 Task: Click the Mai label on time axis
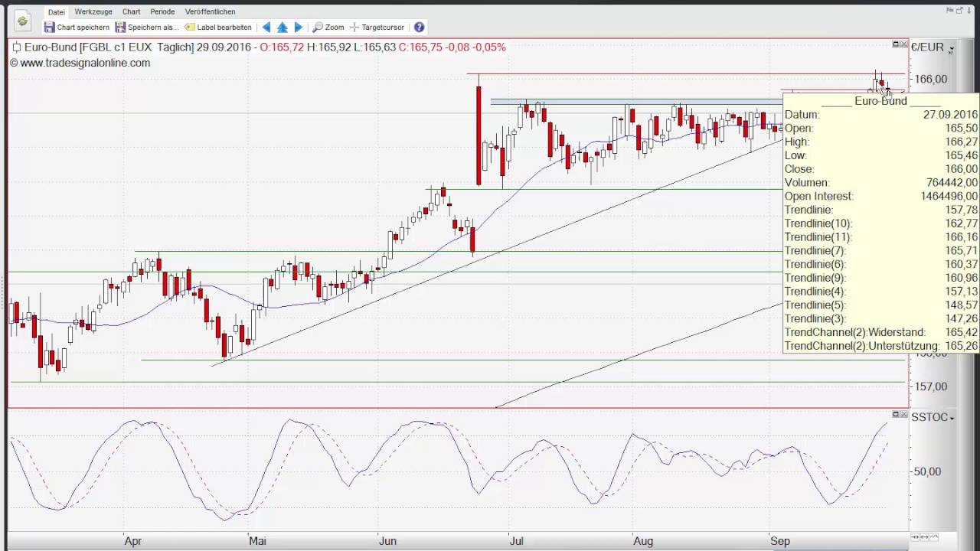[x=257, y=541]
